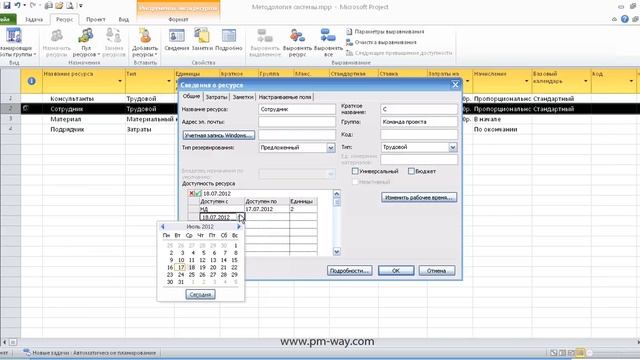Open the resource Type dropdown
This screenshot has width=640, height=360.
click(453, 147)
